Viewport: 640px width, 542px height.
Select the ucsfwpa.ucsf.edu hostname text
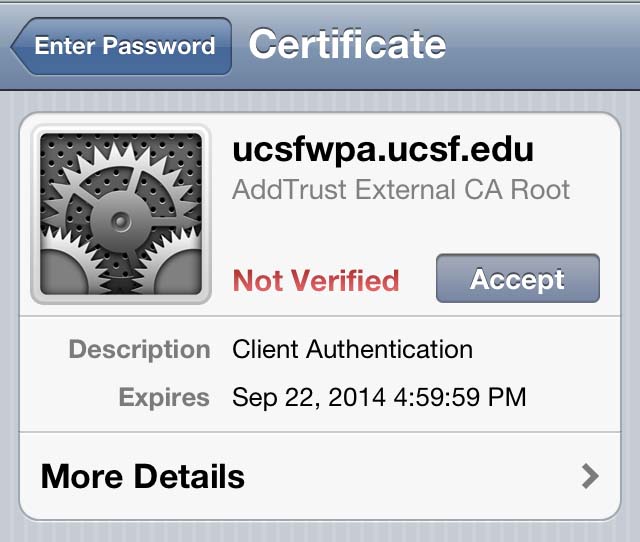click(383, 150)
